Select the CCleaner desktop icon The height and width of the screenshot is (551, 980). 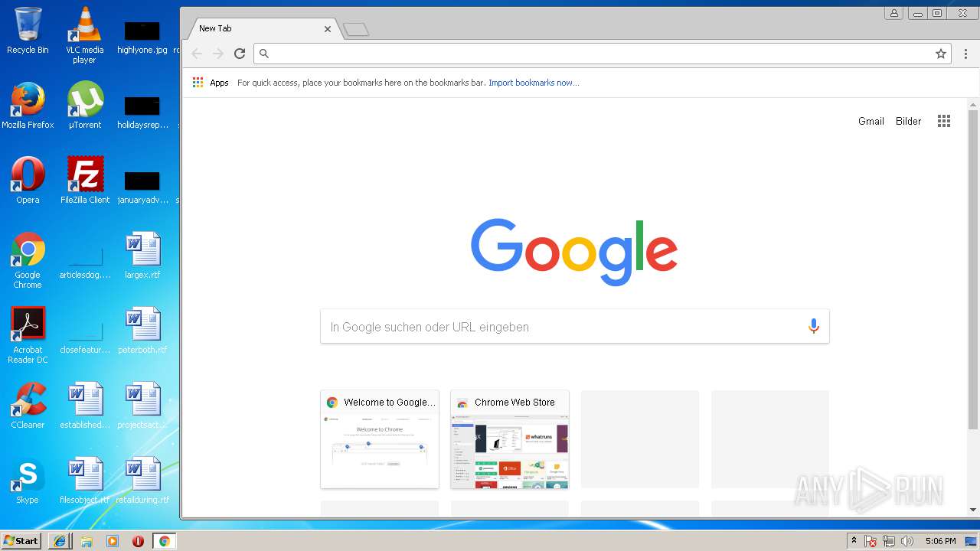[x=28, y=406]
